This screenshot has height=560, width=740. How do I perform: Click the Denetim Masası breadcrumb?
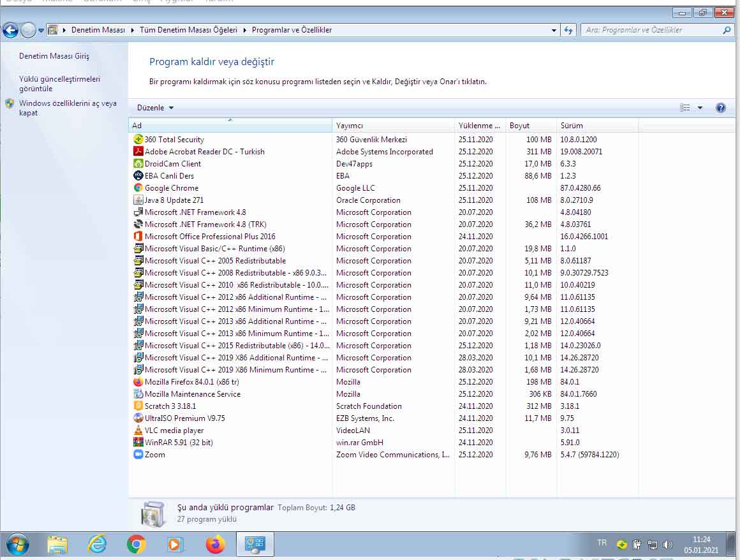coord(98,30)
